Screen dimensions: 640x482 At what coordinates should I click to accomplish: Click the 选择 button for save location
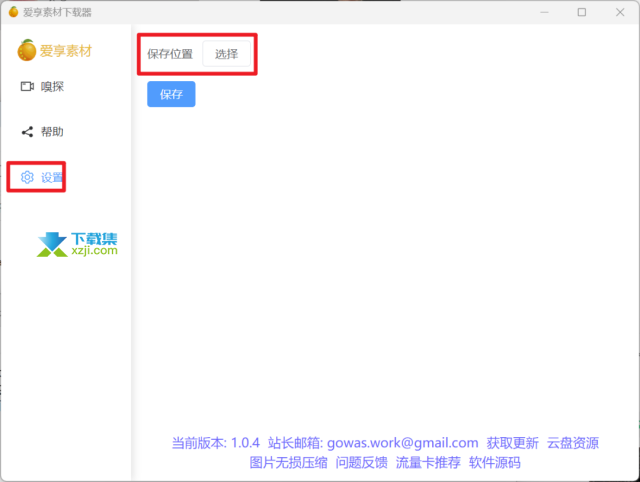click(227, 54)
